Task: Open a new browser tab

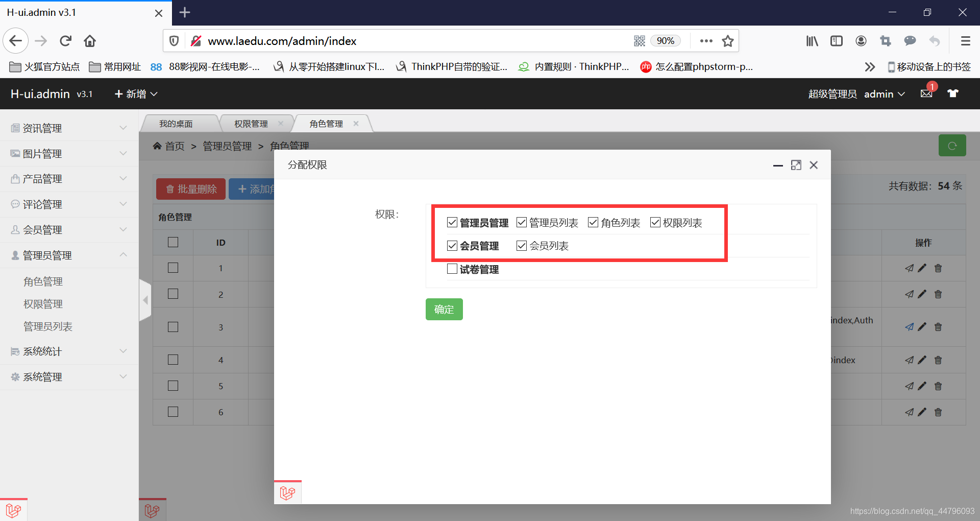Action: click(185, 12)
